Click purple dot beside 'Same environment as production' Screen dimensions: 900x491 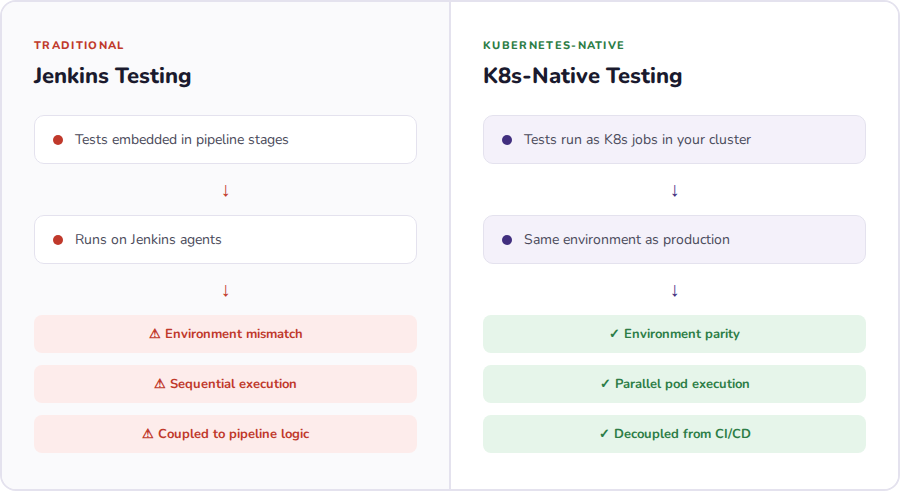coord(507,240)
